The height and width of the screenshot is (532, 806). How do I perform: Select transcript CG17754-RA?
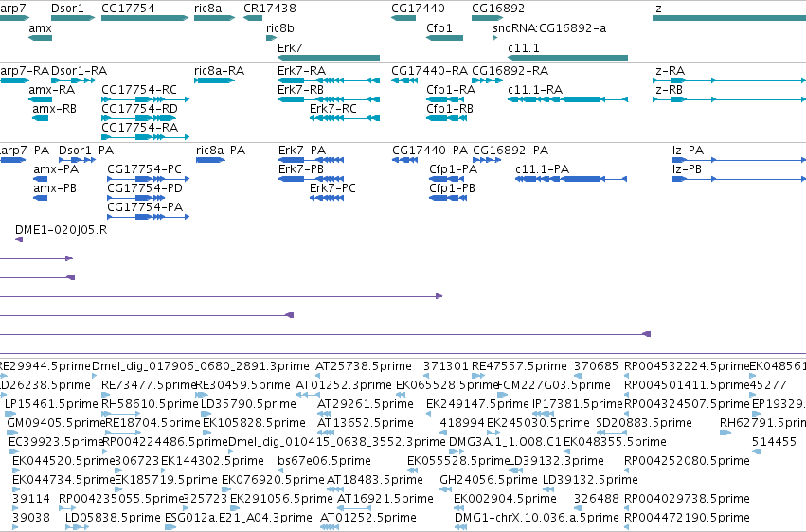pos(146,137)
